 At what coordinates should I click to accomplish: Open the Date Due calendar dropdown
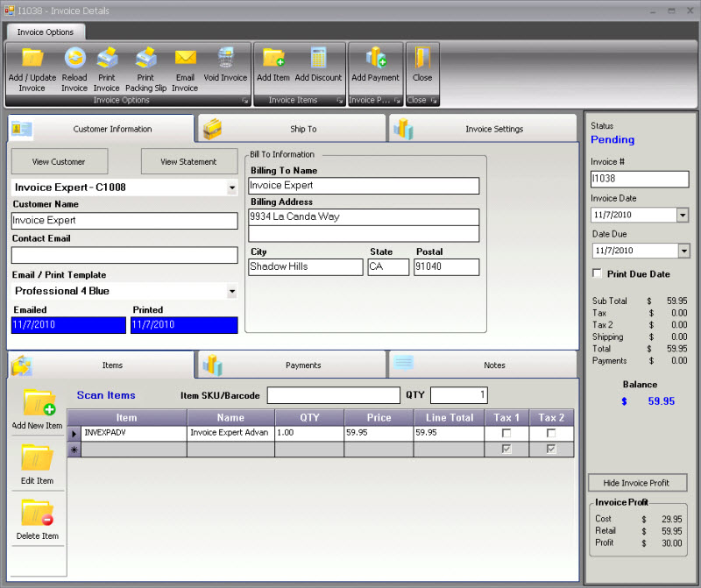pyautogui.click(x=684, y=251)
